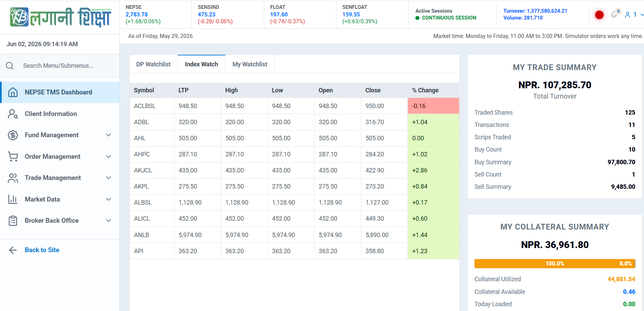Screen dimensions: 644x311
Task: Click the Broker Back Office clipboard icon
Action: (13, 221)
